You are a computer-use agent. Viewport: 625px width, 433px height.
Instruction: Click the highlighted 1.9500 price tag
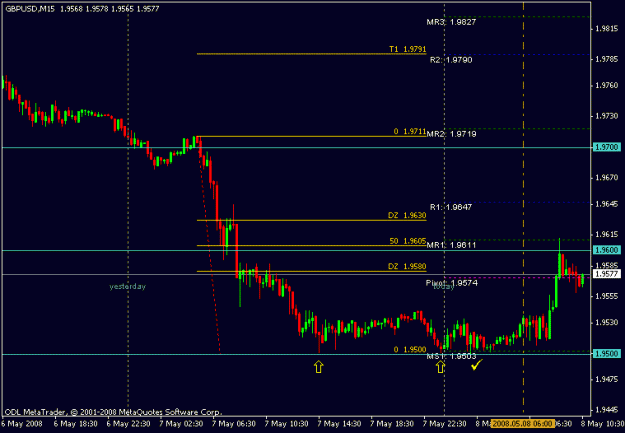point(607,354)
